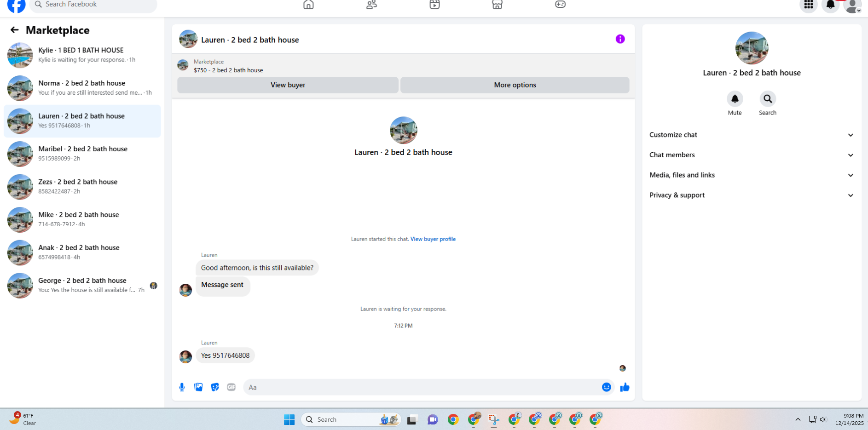The image size is (868, 430).
Task: Open the Gaming controller icon
Action: click(560, 5)
